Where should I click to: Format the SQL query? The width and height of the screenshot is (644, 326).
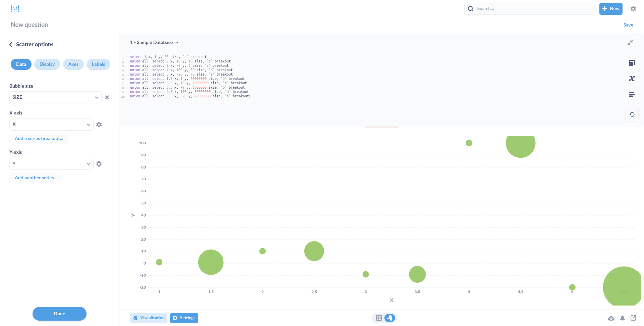pos(632,94)
